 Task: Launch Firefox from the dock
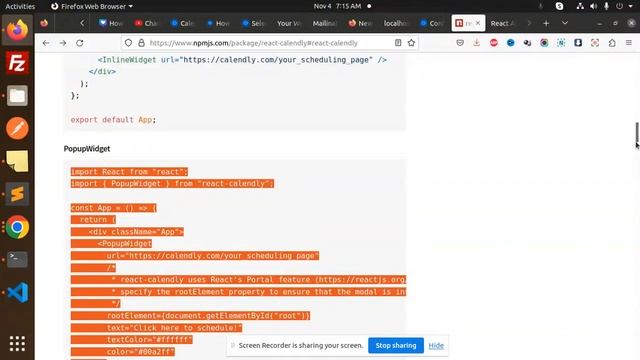17,30
